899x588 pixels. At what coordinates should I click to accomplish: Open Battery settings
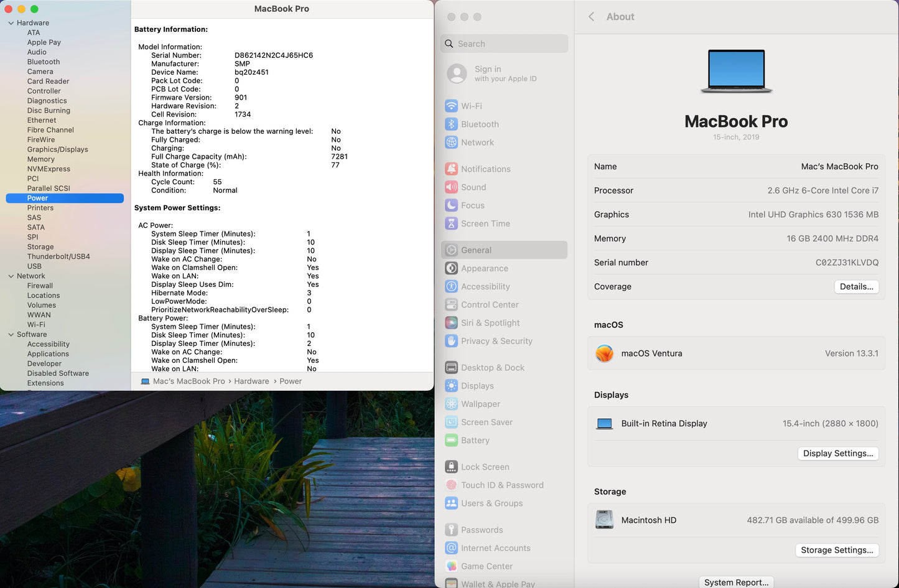pyautogui.click(x=475, y=440)
